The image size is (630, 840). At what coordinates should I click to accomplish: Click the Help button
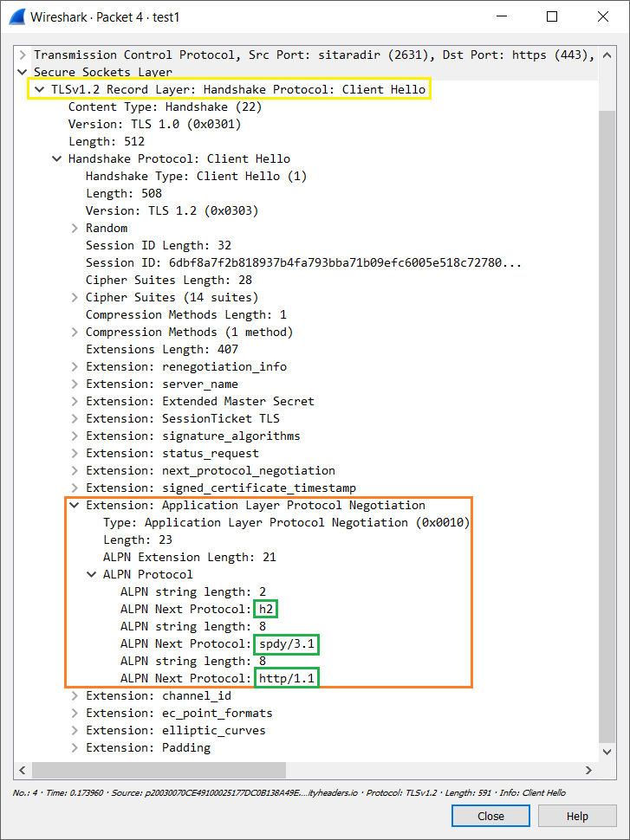pyautogui.click(x=577, y=816)
